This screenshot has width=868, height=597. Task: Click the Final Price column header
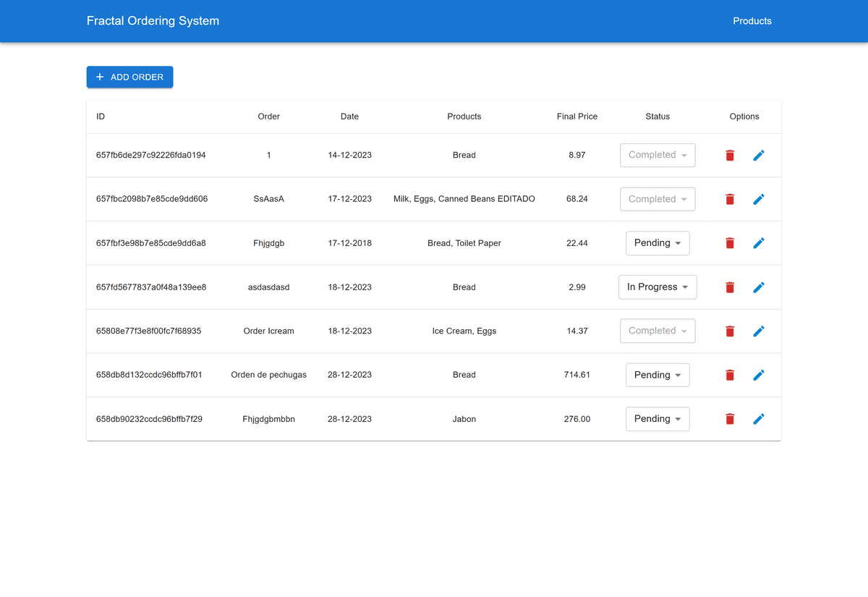pos(577,117)
